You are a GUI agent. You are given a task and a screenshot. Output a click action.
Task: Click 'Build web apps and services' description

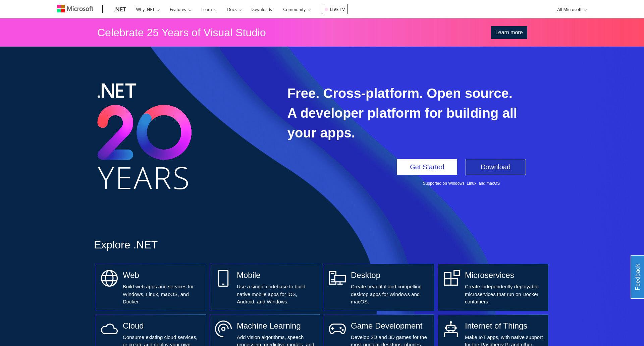coord(158,294)
